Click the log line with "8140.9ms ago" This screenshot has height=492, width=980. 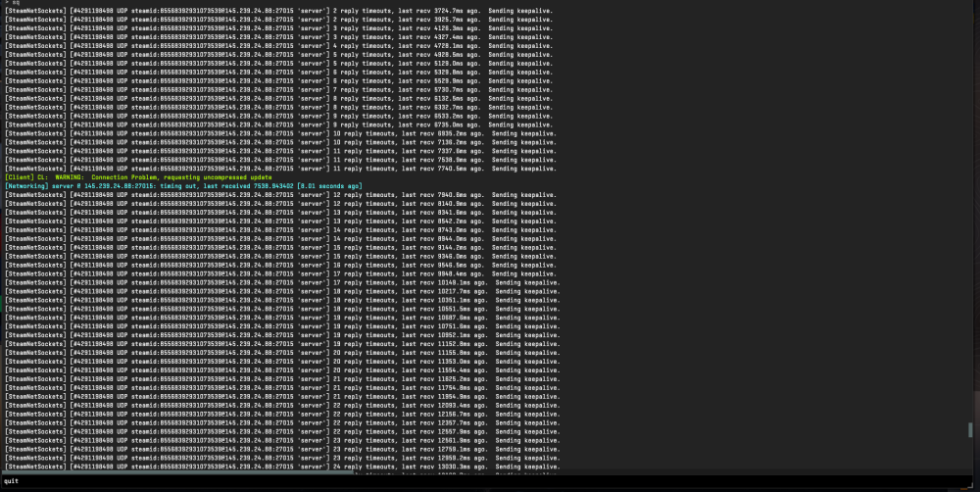coord(280,204)
